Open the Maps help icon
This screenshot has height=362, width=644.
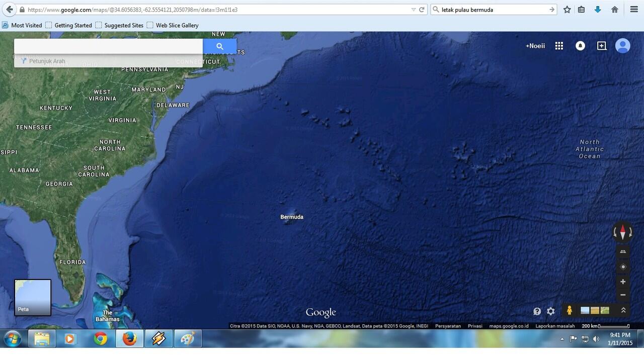[x=537, y=311]
